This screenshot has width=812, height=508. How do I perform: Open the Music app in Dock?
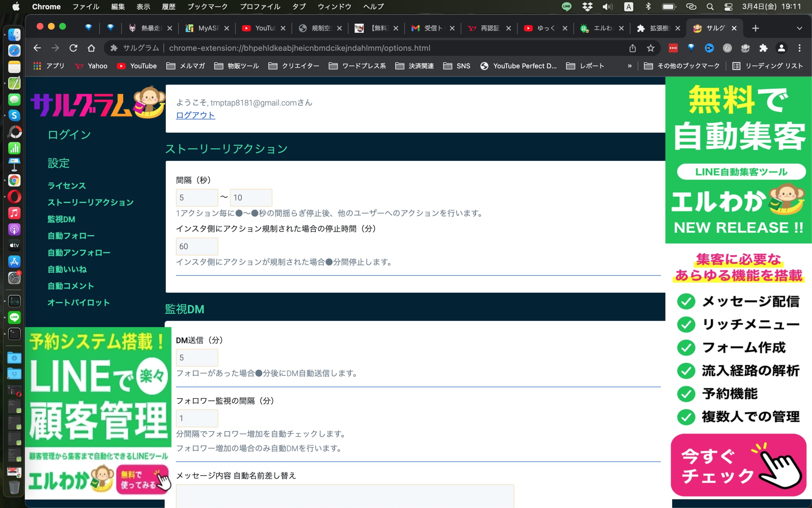pyautogui.click(x=14, y=213)
